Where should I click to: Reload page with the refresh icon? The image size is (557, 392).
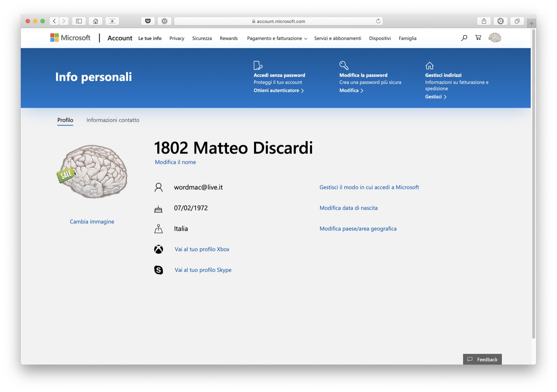coord(378,21)
